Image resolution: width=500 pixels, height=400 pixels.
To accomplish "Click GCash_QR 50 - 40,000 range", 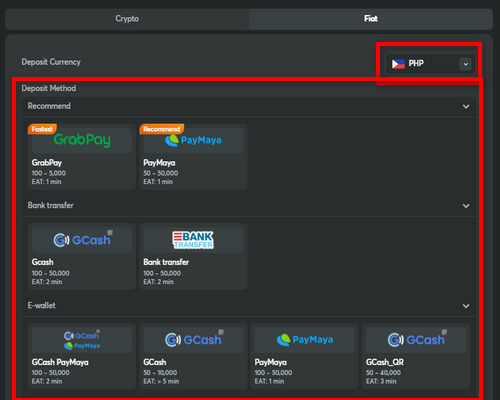I will click(x=383, y=372).
